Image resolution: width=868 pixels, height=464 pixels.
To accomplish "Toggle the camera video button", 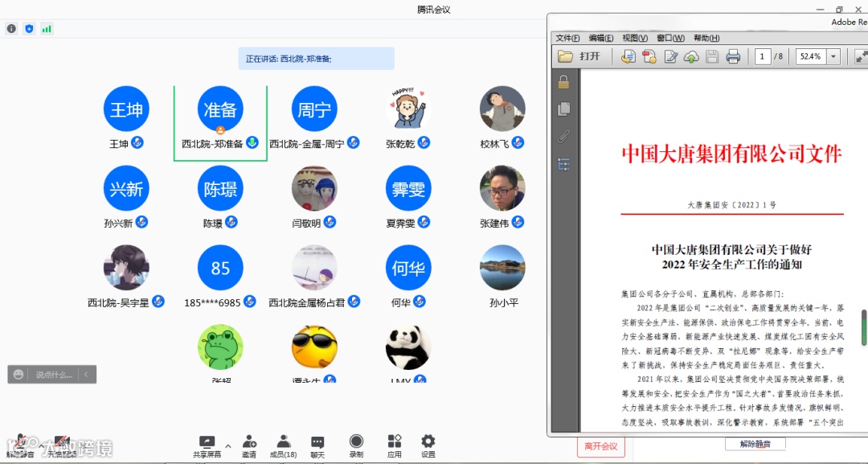I will coord(61,445).
